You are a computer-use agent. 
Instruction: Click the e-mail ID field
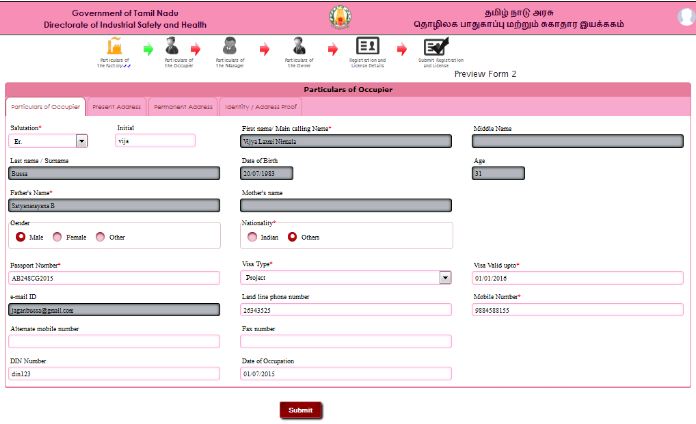point(114,309)
